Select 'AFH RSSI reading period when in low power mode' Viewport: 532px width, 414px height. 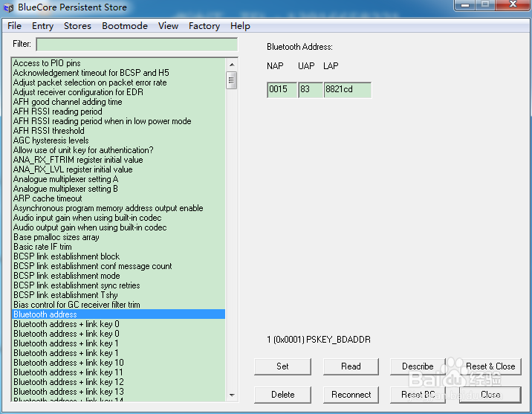(x=119, y=121)
